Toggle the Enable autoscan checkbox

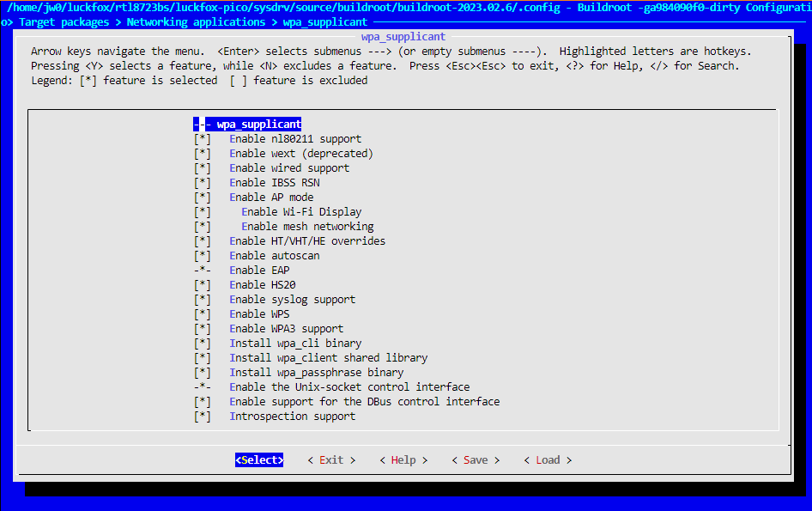tap(203, 256)
